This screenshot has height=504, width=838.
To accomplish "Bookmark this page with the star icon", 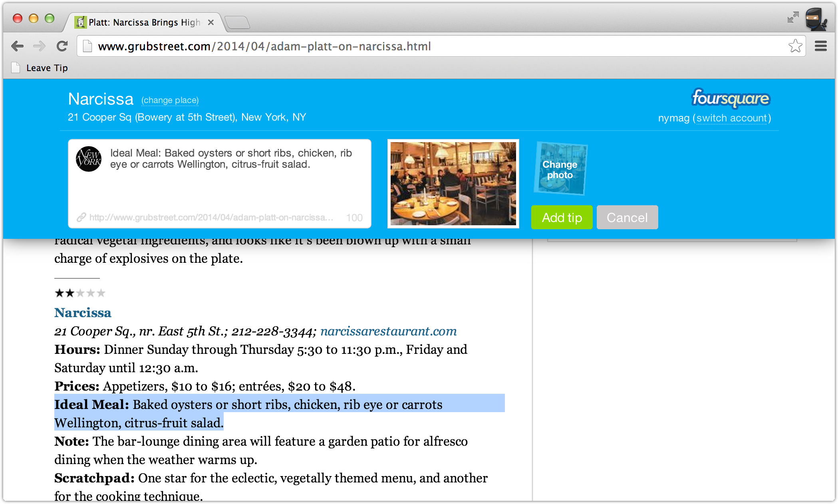I will [795, 46].
